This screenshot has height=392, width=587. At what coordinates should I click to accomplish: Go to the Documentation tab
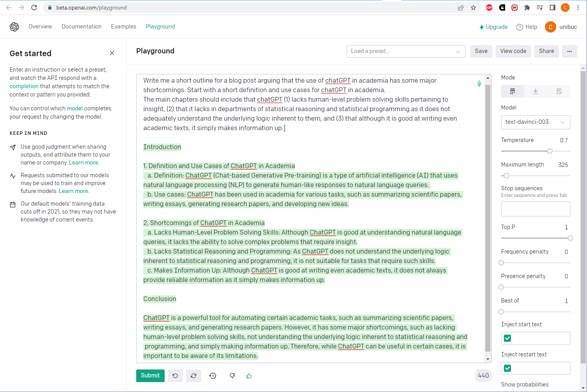point(82,27)
